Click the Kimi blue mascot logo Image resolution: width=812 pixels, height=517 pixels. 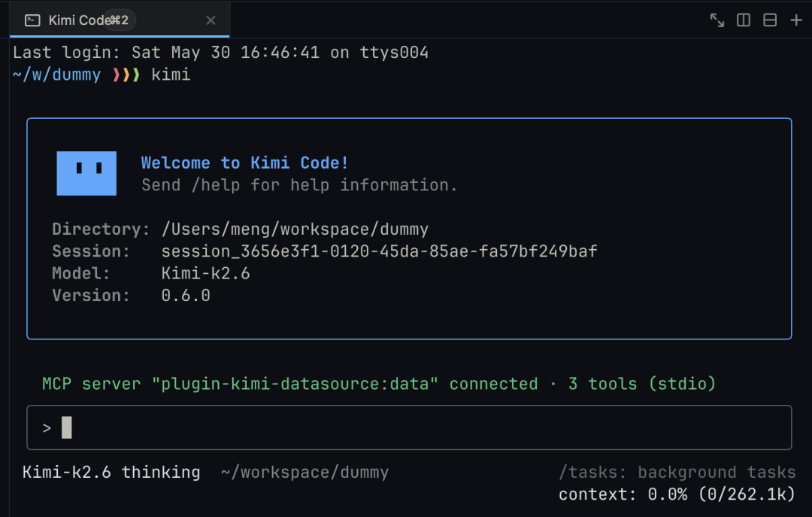(x=86, y=173)
